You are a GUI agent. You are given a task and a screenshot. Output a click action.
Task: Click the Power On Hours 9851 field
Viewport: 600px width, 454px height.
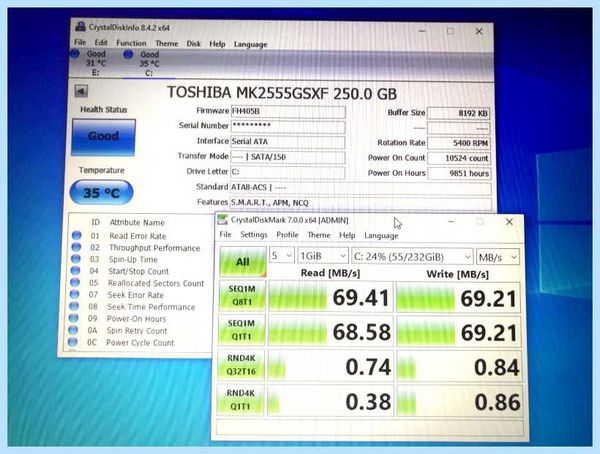459,173
